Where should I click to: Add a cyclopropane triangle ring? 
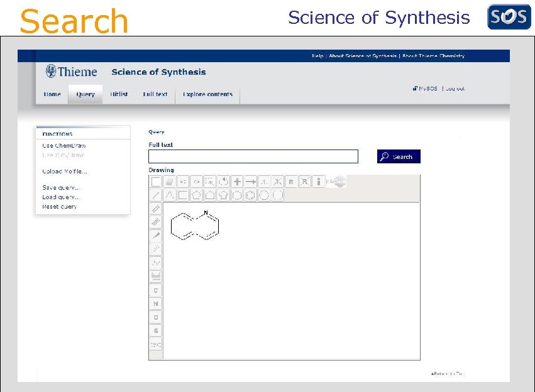(x=169, y=195)
